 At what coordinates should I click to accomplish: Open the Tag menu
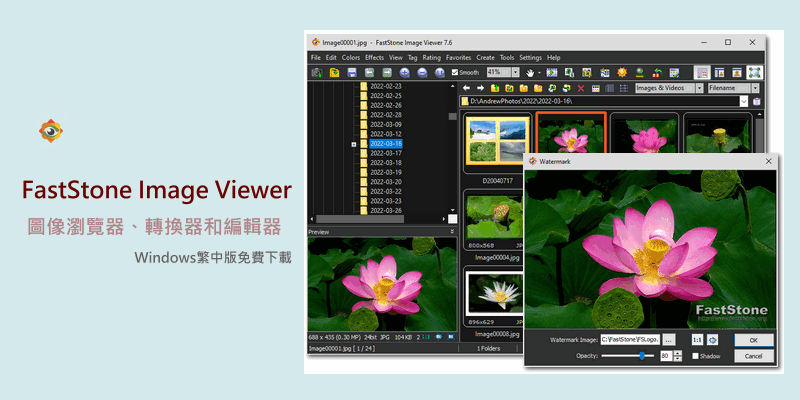412,58
